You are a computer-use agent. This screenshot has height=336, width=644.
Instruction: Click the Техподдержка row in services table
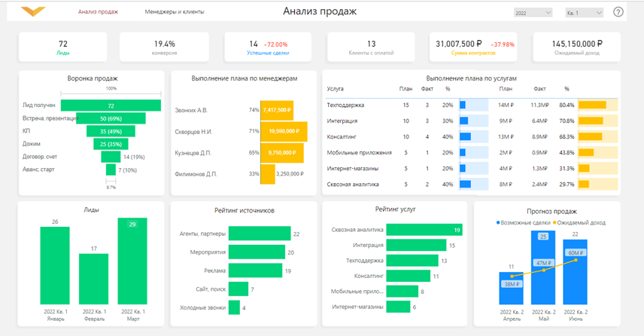(472, 105)
